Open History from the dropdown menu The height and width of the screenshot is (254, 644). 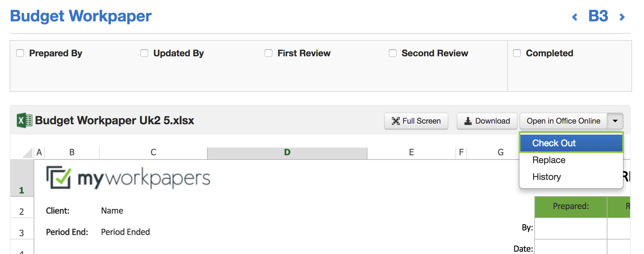pyautogui.click(x=547, y=177)
